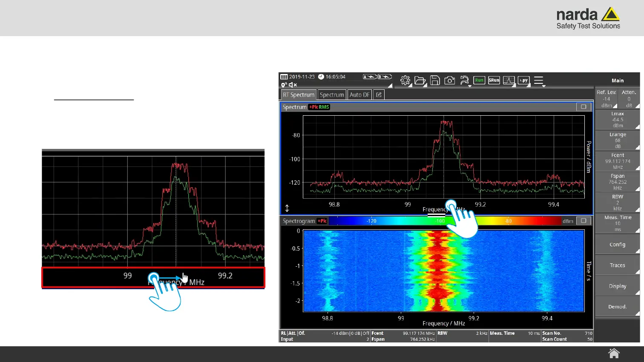Expand the RBW setting

(617, 202)
